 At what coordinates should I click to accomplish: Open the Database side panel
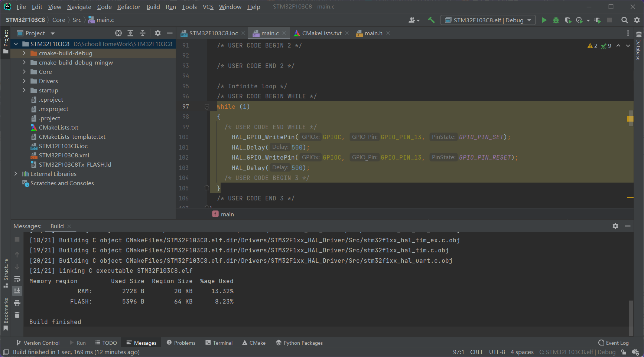[639, 46]
